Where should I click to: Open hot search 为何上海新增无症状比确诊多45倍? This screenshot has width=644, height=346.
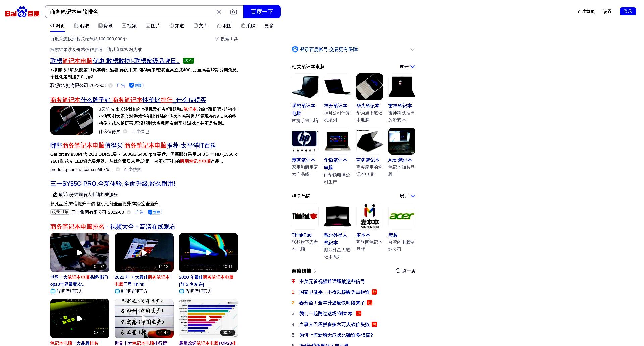click(336, 335)
